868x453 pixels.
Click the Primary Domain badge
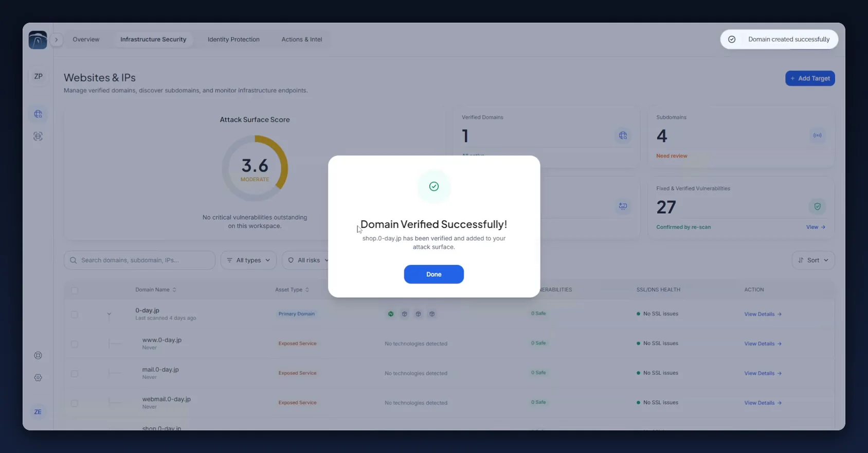point(297,313)
